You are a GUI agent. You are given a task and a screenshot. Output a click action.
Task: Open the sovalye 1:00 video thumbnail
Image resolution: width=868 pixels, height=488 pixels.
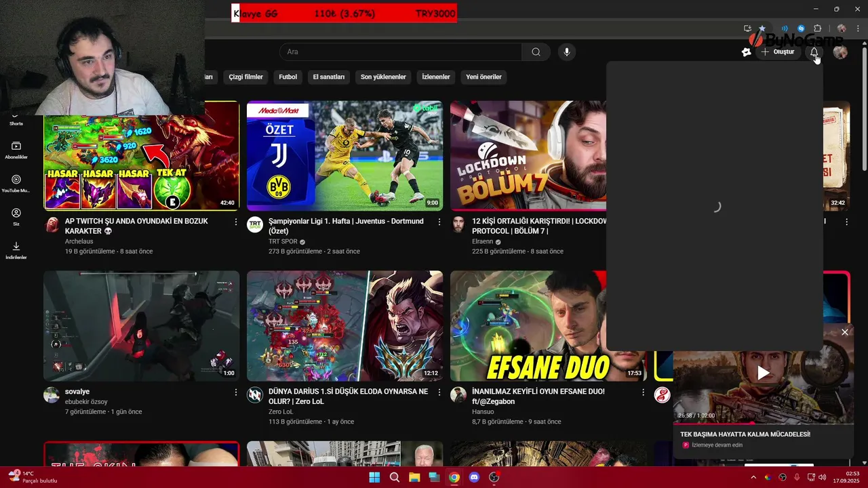(x=141, y=326)
